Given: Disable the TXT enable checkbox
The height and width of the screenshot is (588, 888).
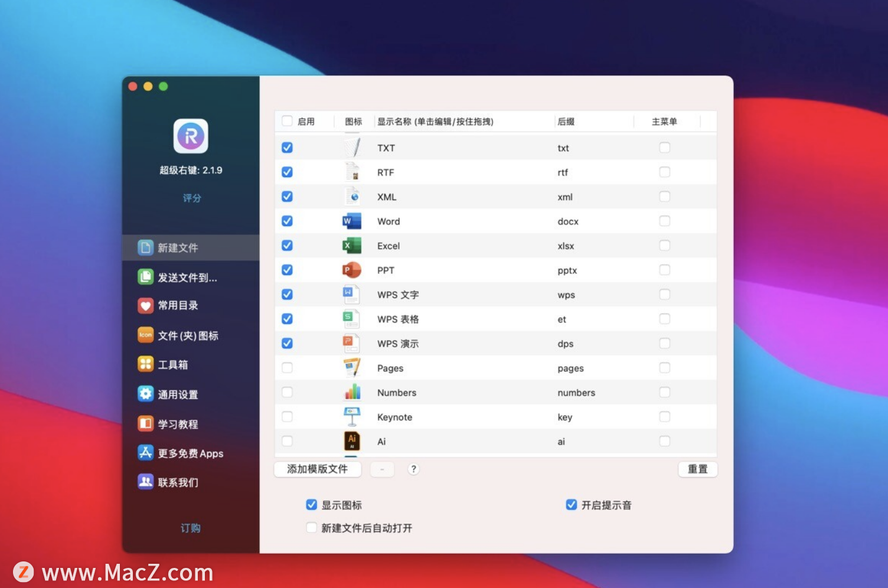Looking at the screenshot, I should pyautogui.click(x=287, y=148).
